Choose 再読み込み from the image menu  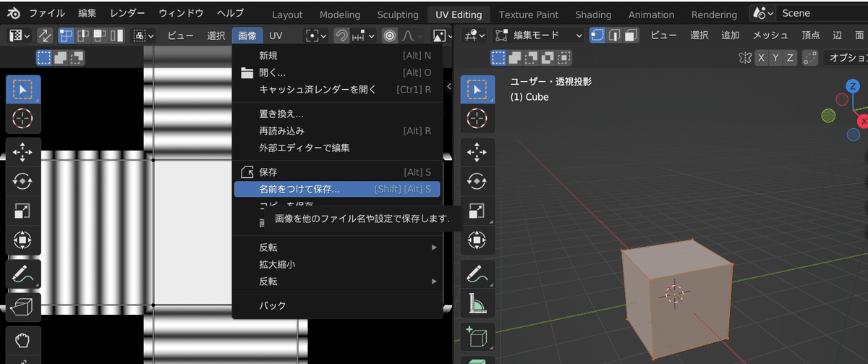[x=337, y=131]
